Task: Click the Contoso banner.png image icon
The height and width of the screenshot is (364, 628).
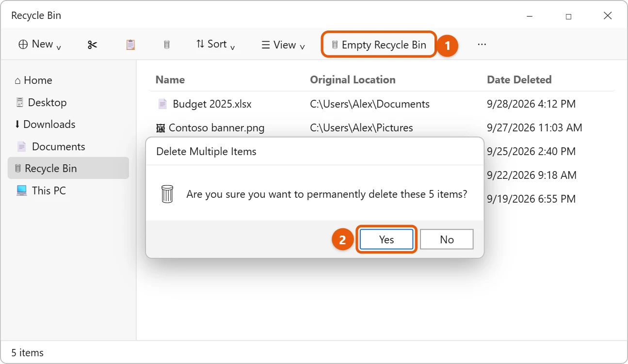Action: tap(161, 128)
